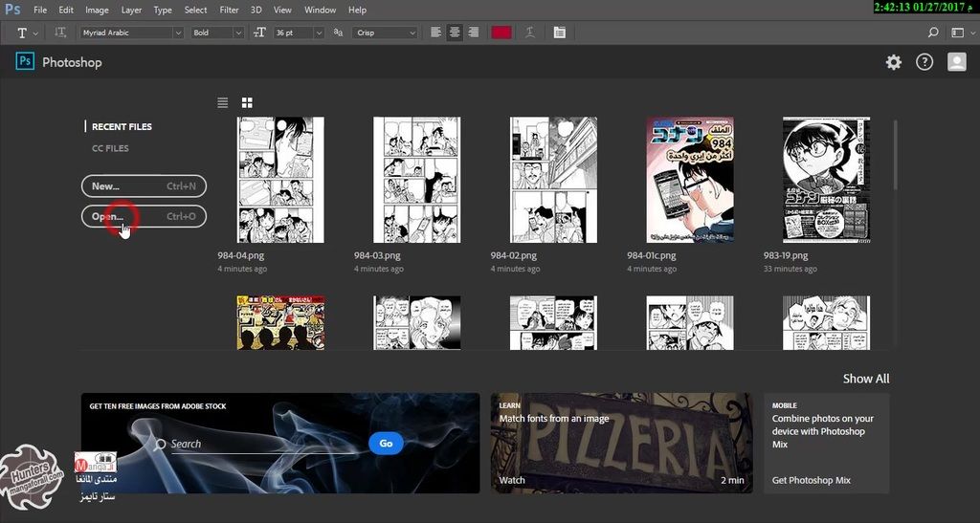Open the Match fonts from an image tutorial
The width and height of the screenshot is (980, 523).
click(x=621, y=443)
